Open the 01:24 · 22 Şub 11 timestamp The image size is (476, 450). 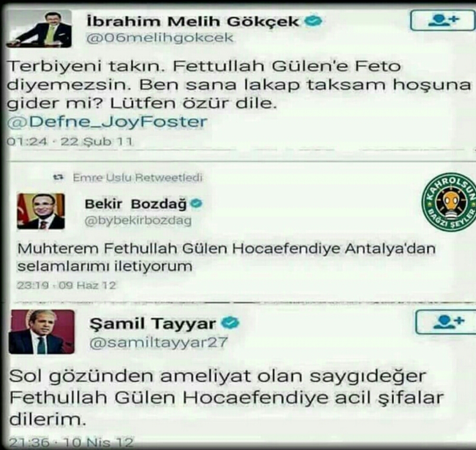(70, 141)
